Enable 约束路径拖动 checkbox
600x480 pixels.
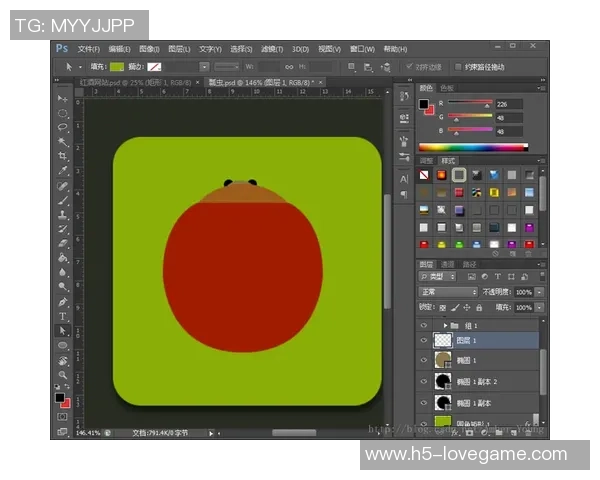[x=460, y=67]
